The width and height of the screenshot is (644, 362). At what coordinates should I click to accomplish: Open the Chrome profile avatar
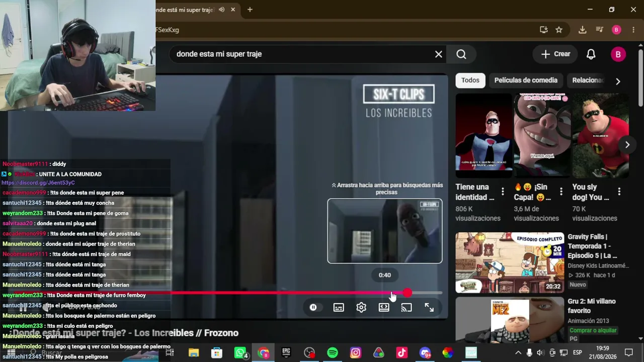pyautogui.click(x=616, y=30)
